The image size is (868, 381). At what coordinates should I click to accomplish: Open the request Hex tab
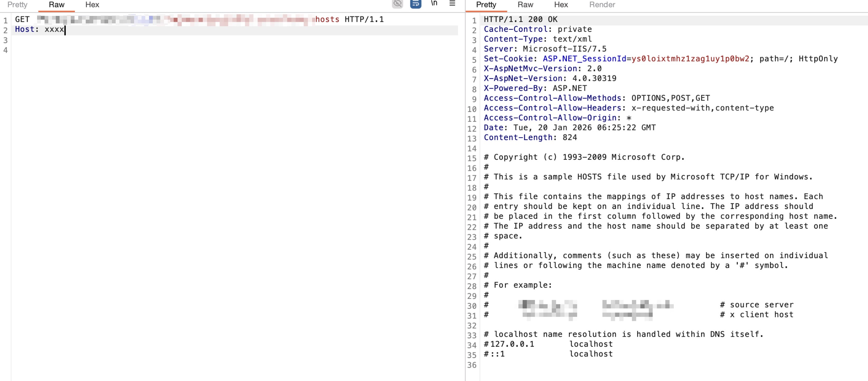click(x=92, y=5)
